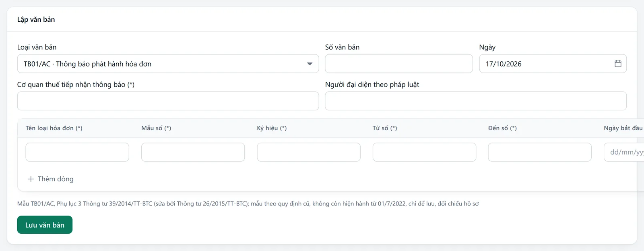The image size is (644, 251).
Task: Focus the Từ số input box
Action: click(424, 152)
